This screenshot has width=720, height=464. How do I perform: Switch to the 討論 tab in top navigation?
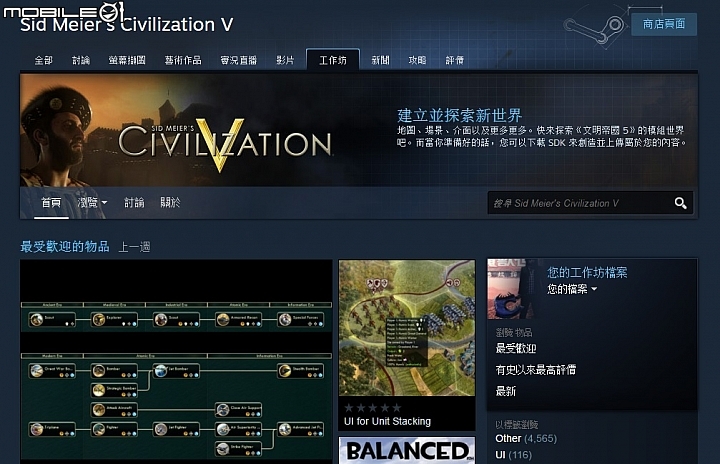[x=81, y=60]
